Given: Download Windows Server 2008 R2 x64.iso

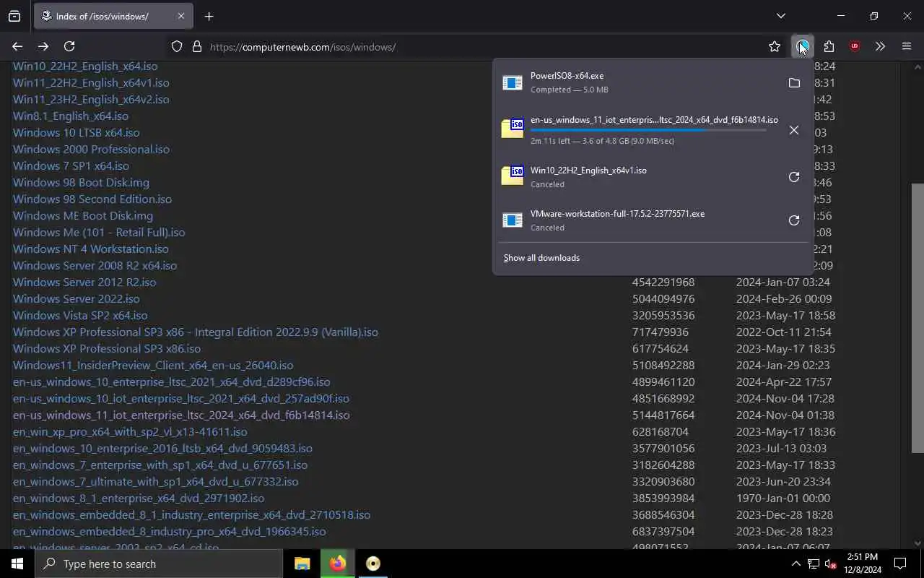Looking at the screenshot, I should (x=95, y=265).
